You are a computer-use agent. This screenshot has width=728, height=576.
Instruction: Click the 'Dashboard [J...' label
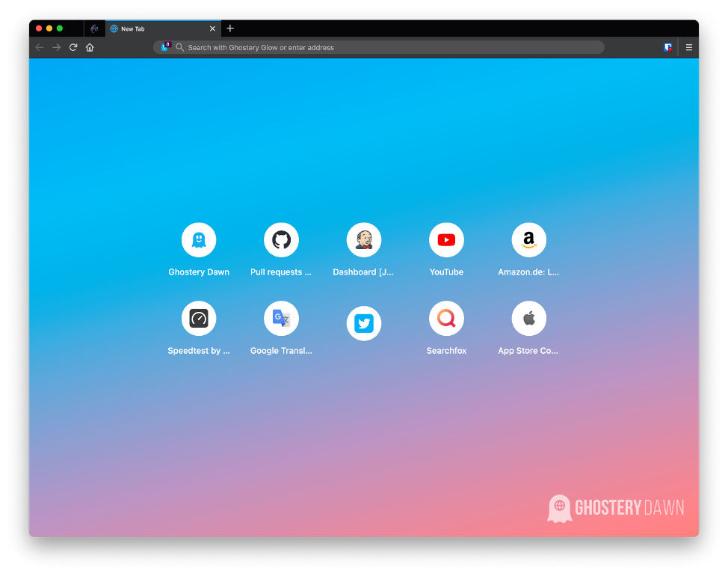pos(363,272)
